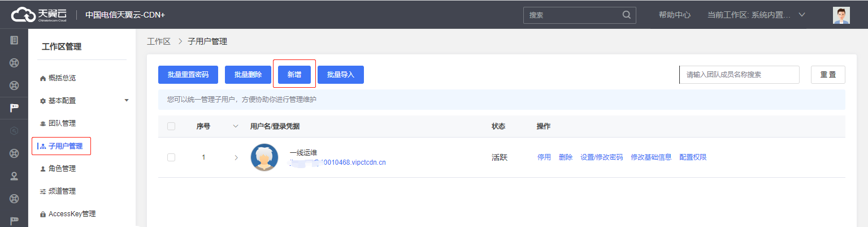
Task: Expand row 1 details with the chevron
Action: point(236,157)
